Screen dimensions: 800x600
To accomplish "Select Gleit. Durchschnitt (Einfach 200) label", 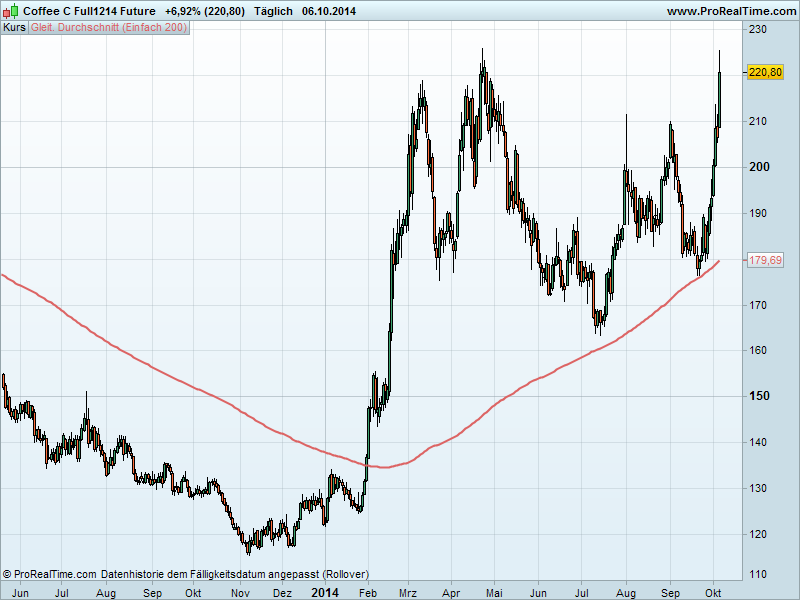I will click(x=109, y=27).
